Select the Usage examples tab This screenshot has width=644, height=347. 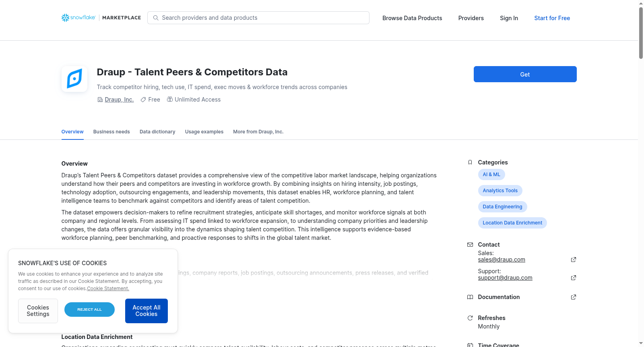point(204,132)
